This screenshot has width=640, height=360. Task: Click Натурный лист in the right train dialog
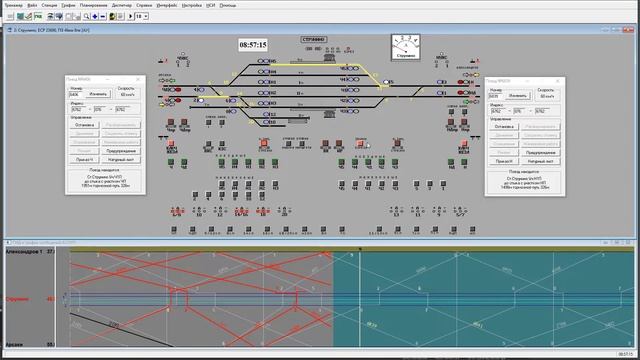tap(540, 161)
